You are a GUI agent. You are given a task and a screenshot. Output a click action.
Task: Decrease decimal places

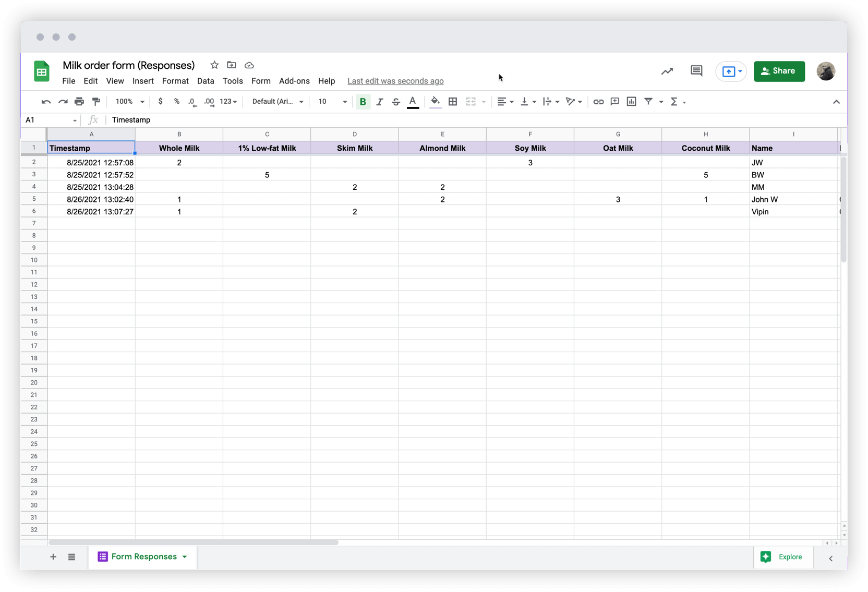192,101
